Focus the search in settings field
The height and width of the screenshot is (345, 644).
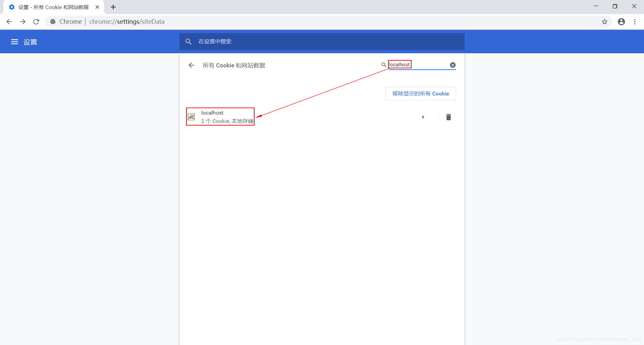click(x=322, y=42)
